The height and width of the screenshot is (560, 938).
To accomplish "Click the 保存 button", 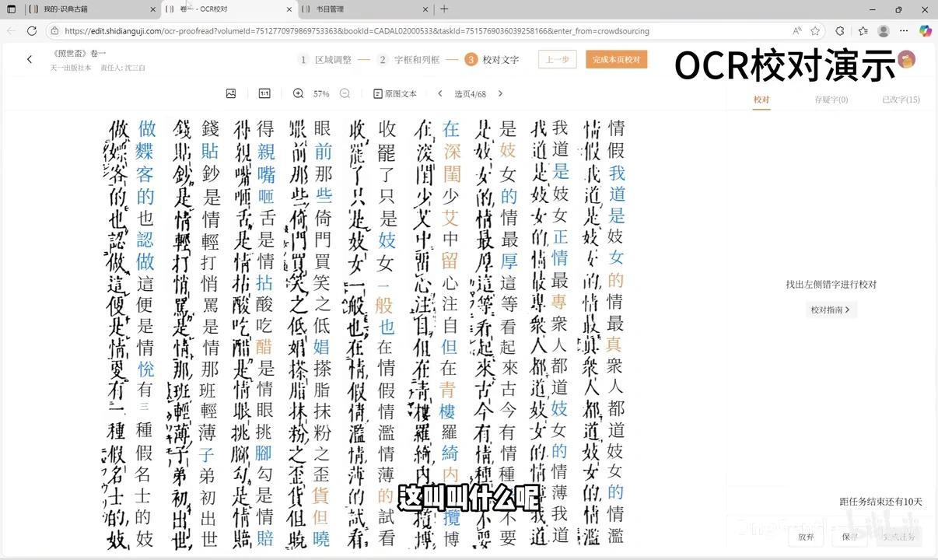I will click(849, 536).
